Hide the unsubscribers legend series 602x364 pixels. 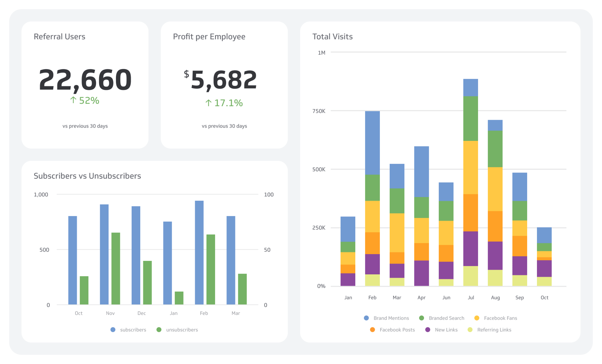(x=177, y=330)
